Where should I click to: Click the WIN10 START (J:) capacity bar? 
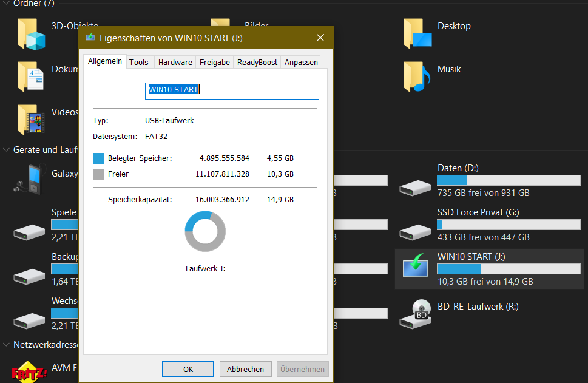coord(509,269)
